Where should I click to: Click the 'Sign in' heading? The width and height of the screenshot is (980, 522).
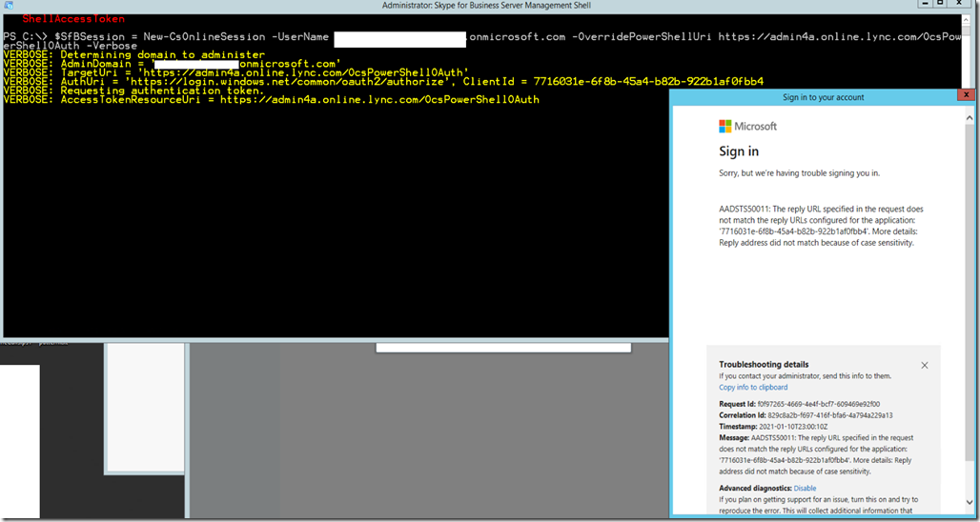[x=739, y=151]
